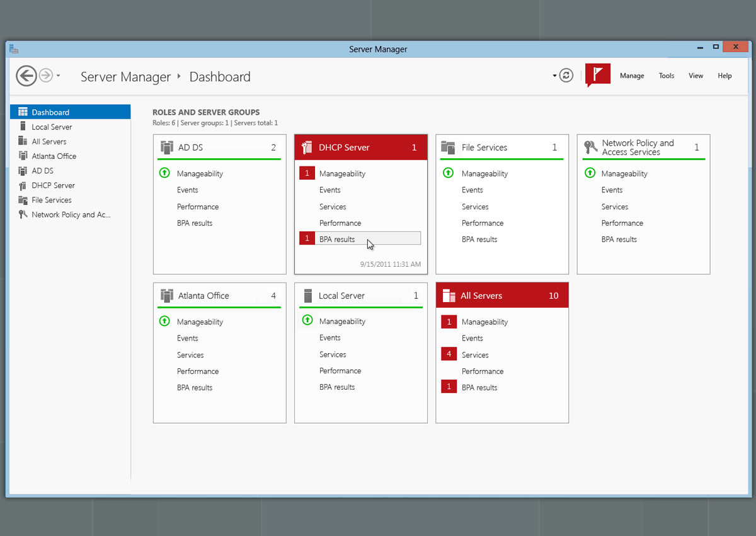Viewport: 756px width, 536px height.
Task: Open Performance in the Network Policy tile
Action: click(x=622, y=223)
